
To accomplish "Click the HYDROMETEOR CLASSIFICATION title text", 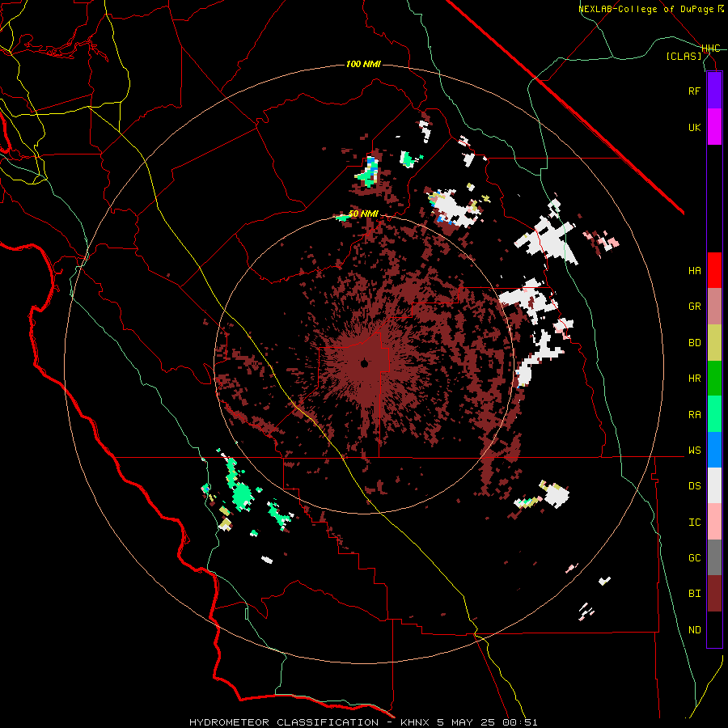I will point(284,722).
